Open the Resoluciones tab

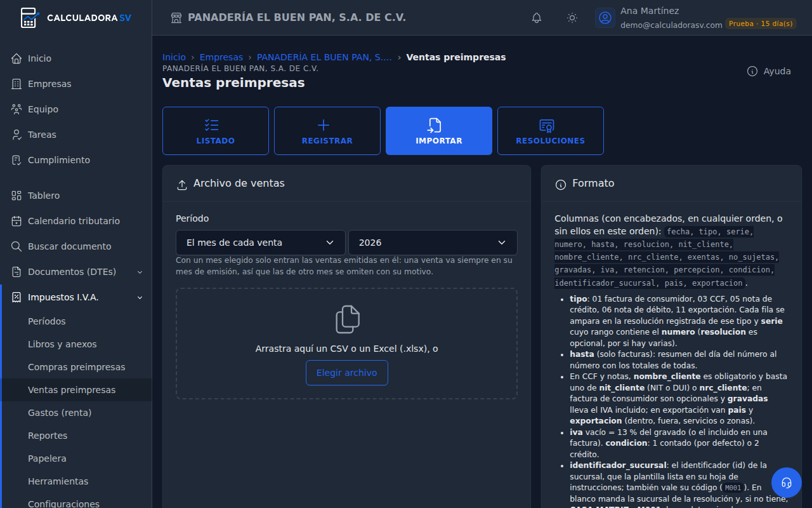pyautogui.click(x=551, y=131)
